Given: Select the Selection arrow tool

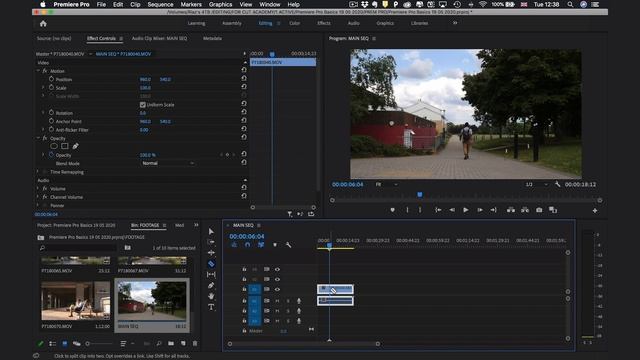Looking at the screenshot, I should [x=211, y=231].
